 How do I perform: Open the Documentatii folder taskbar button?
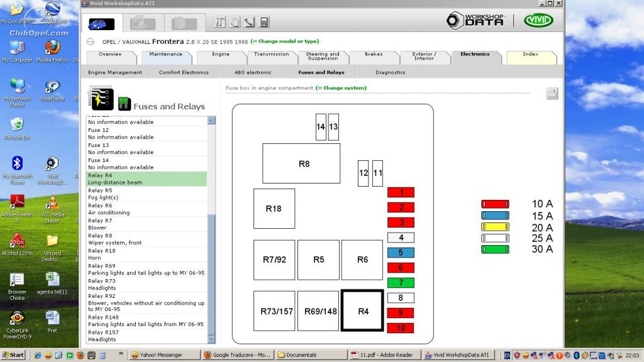click(x=311, y=355)
